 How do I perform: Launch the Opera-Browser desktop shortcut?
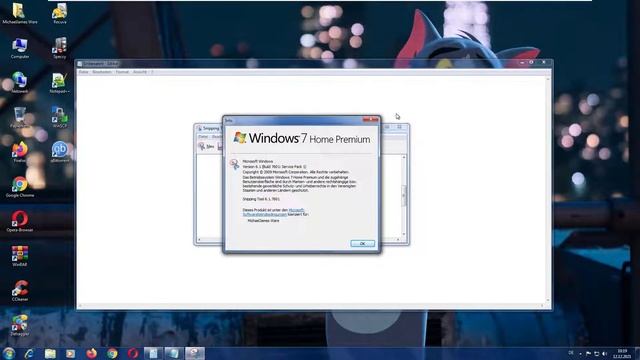pyautogui.click(x=20, y=221)
